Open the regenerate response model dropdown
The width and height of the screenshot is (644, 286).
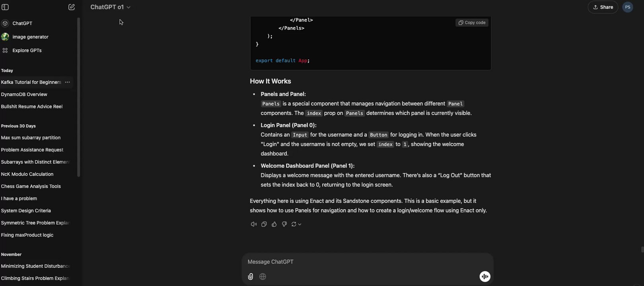pyautogui.click(x=296, y=224)
